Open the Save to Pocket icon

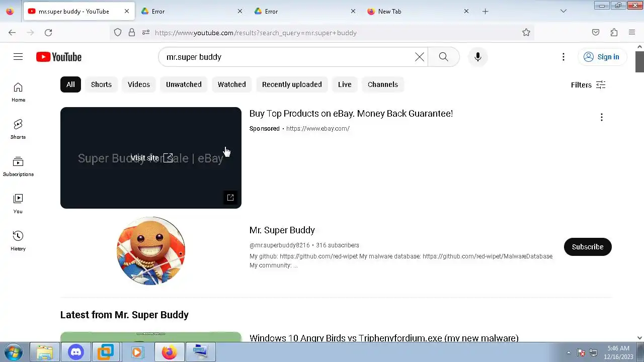[596, 33]
